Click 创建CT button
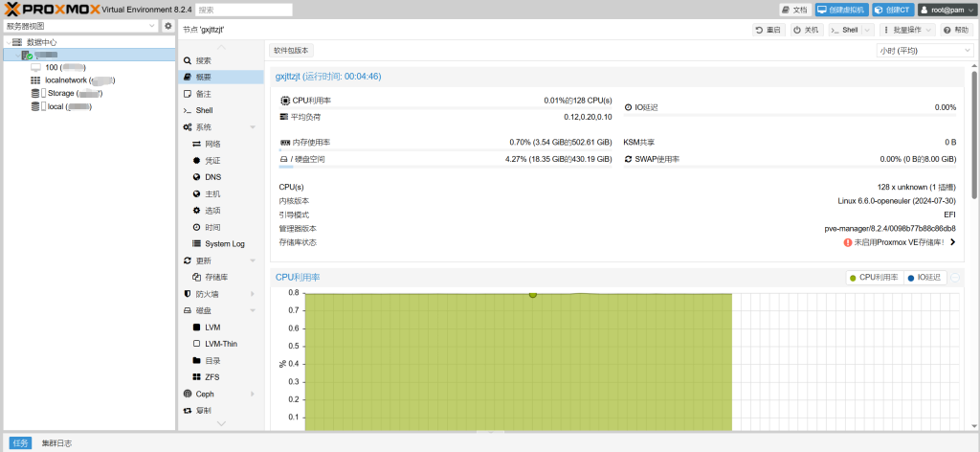980x452 pixels. pos(893,10)
